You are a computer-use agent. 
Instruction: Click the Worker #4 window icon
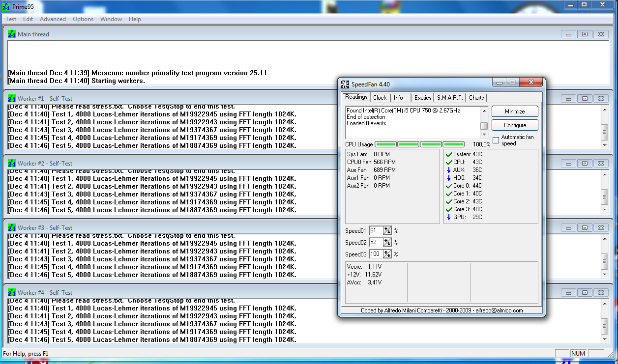12,292
